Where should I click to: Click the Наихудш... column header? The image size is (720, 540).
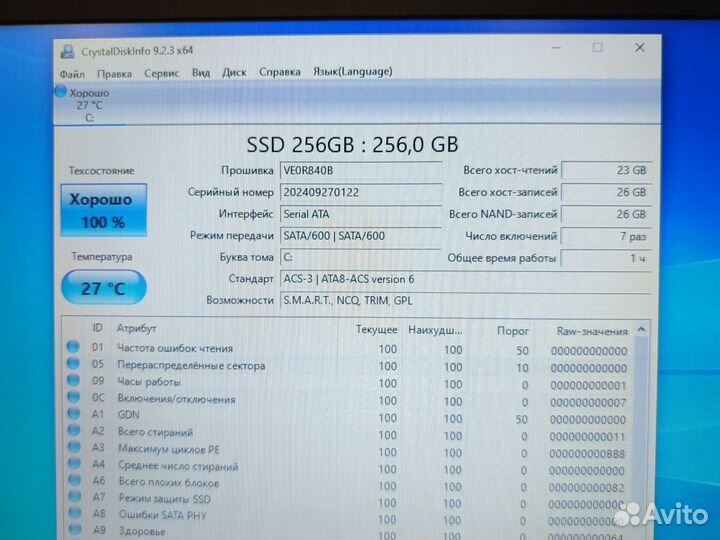point(435,330)
